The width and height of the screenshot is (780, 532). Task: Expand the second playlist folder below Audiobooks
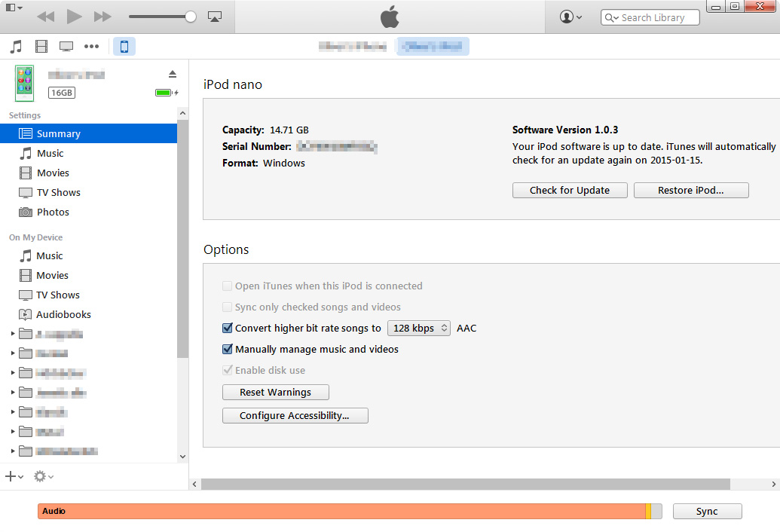pyautogui.click(x=13, y=353)
